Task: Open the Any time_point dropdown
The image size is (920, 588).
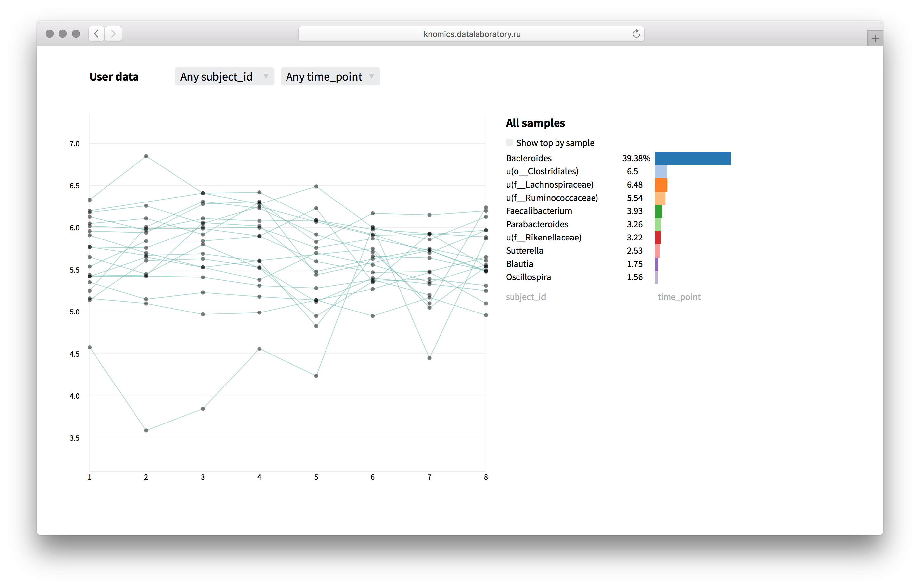Action: click(x=330, y=76)
